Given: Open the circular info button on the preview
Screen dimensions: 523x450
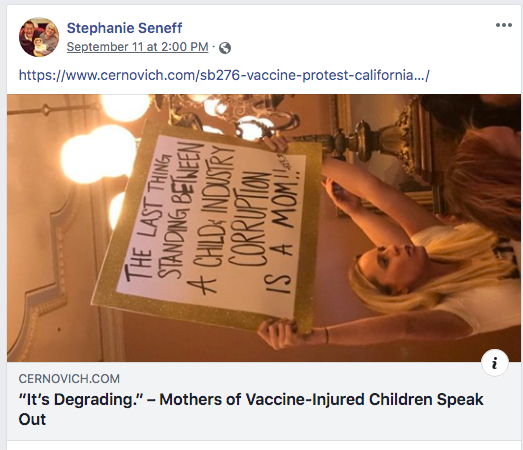Looking at the screenshot, I should 495,363.
